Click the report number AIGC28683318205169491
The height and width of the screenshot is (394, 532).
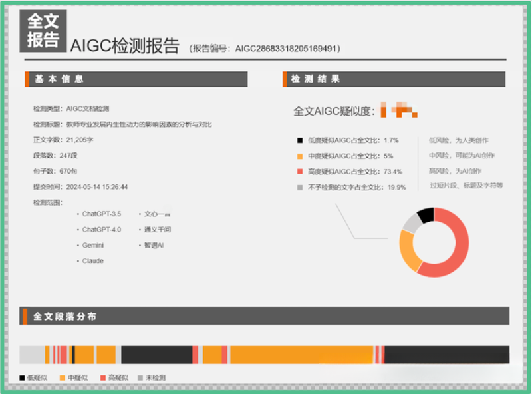coord(287,48)
